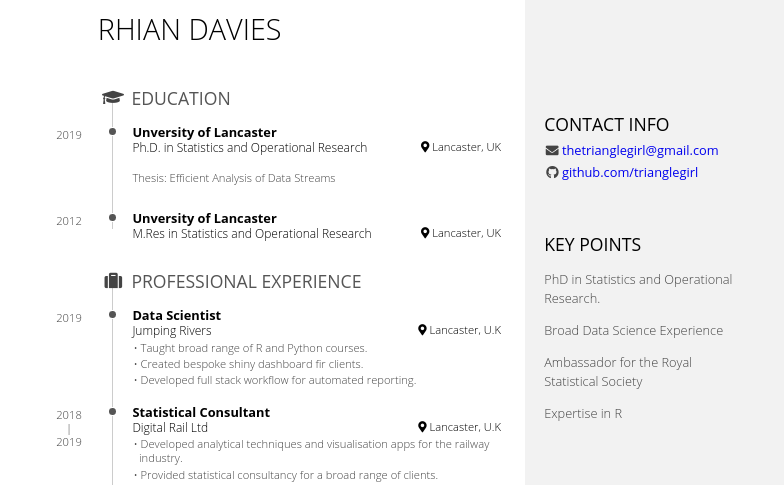Viewport: 784px width, 485px height.
Task: Click the briefcase Professional Experience icon
Action: (113, 282)
